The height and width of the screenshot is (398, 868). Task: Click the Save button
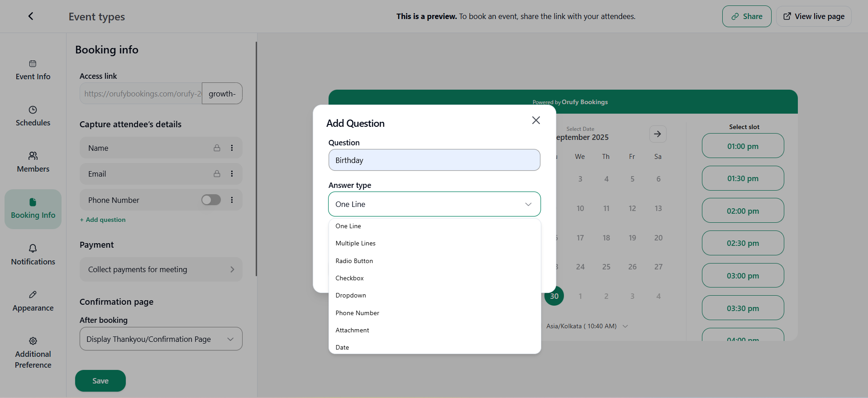[x=100, y=381]
